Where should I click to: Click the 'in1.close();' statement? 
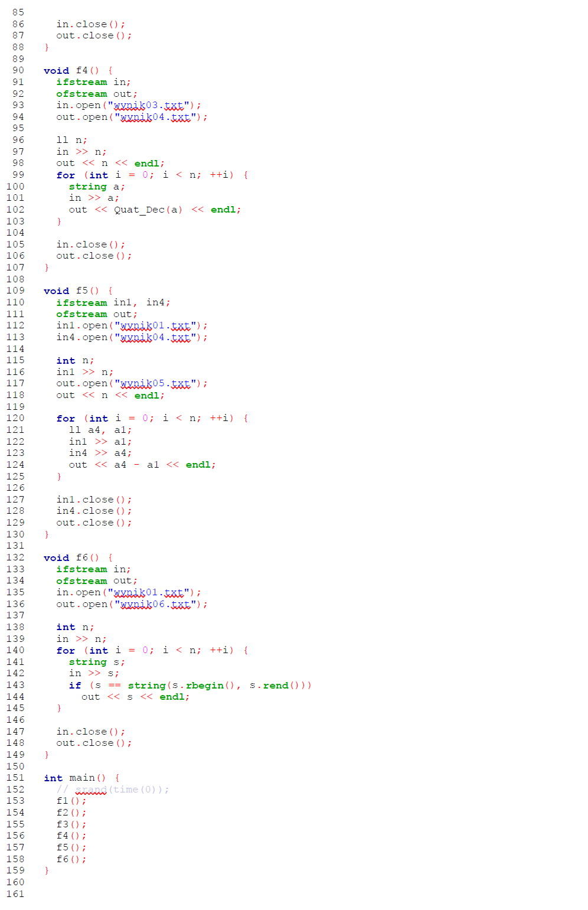click(94, 500)
